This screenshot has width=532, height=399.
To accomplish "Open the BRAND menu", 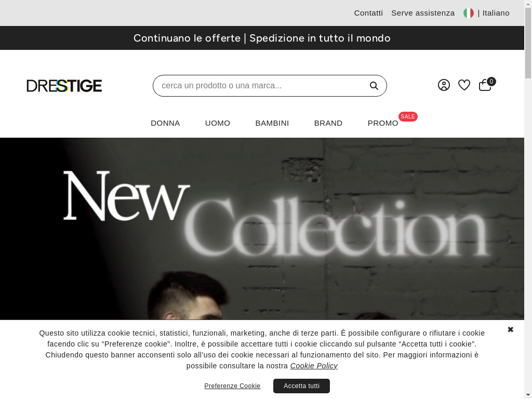I will tap(328, 123).
